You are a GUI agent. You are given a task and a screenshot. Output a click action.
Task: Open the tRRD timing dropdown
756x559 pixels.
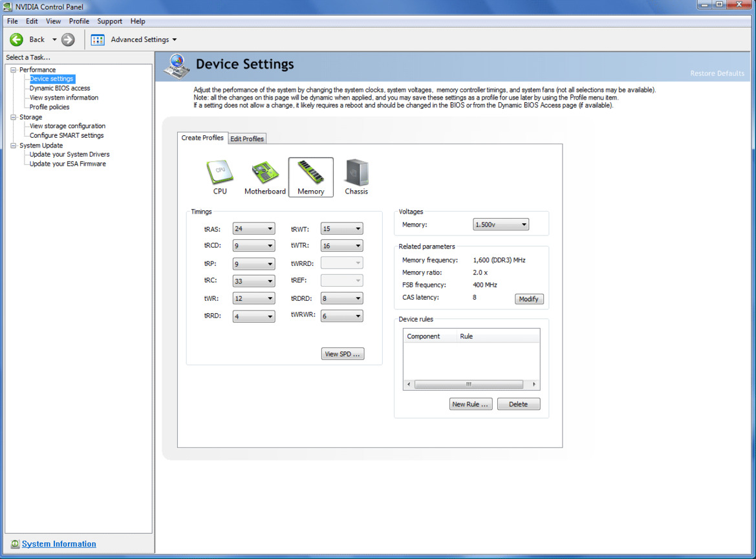(x=254, y=316)
